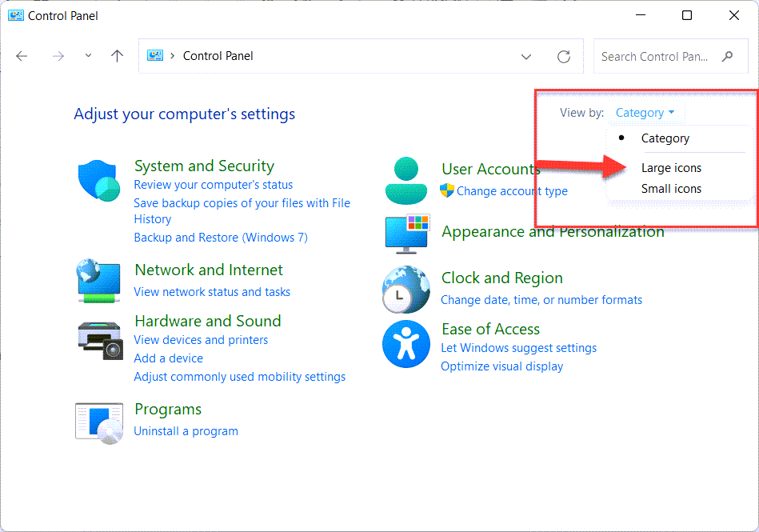Choose the Category view option
Image resolution: width=759 pixels, height=532 pixels.
pyautogui.click(x=665, y=138)
